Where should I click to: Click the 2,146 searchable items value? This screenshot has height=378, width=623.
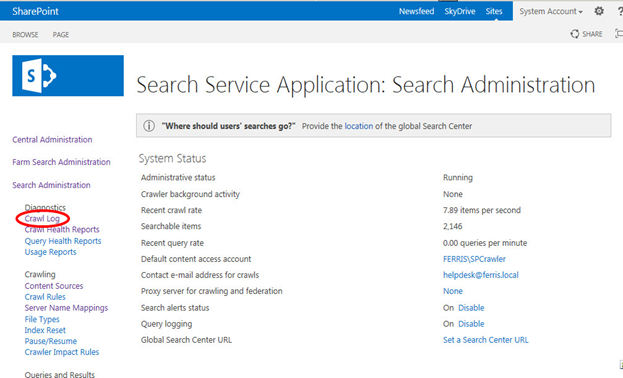point(453,226)
